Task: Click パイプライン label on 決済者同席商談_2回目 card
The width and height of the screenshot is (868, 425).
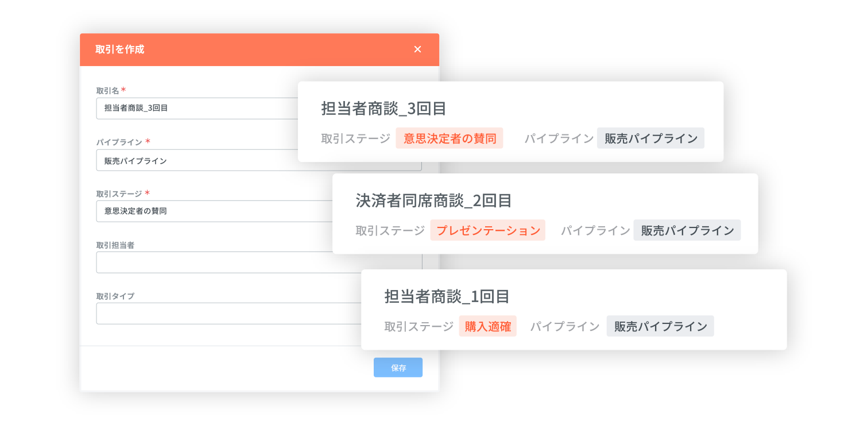Action: pos(595,230)
